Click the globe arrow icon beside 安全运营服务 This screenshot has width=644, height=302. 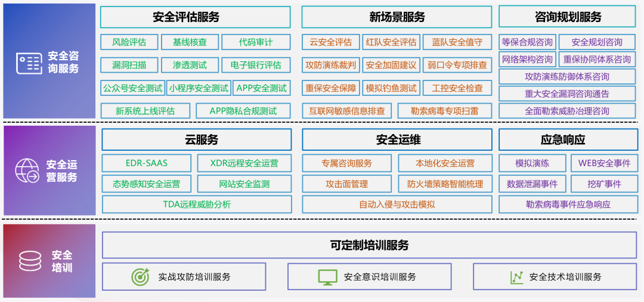pyautogui.click(x=27, y=171)
